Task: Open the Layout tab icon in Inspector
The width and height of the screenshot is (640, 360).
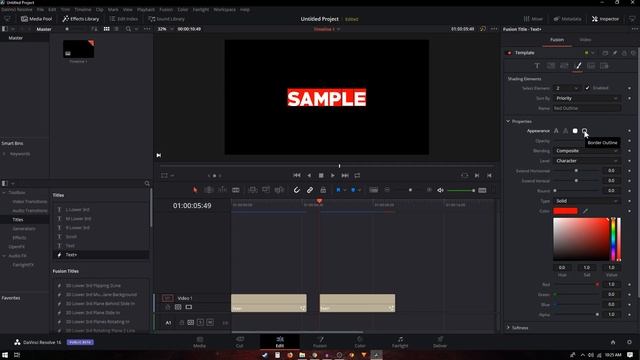Action: [551, 66]
